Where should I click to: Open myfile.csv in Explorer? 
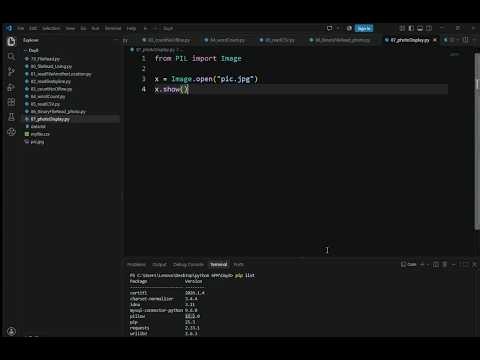pos(37,134)
